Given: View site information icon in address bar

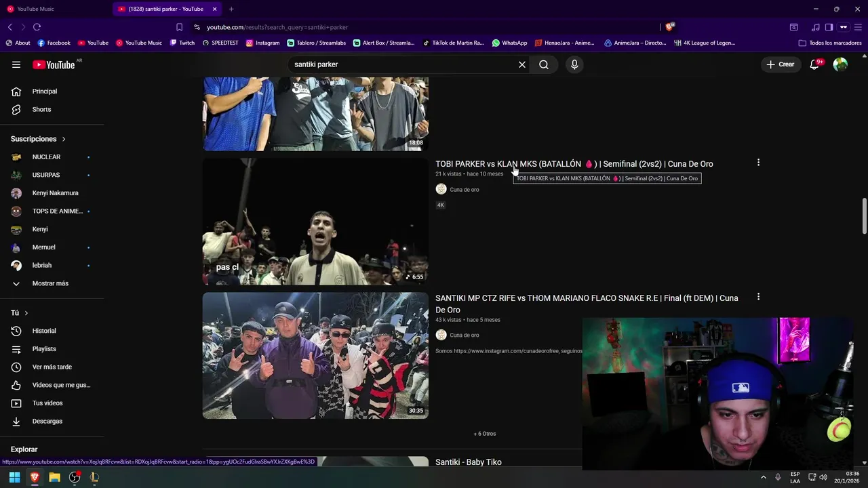Looking at the screenshot, I should click(x=197, y=27).
